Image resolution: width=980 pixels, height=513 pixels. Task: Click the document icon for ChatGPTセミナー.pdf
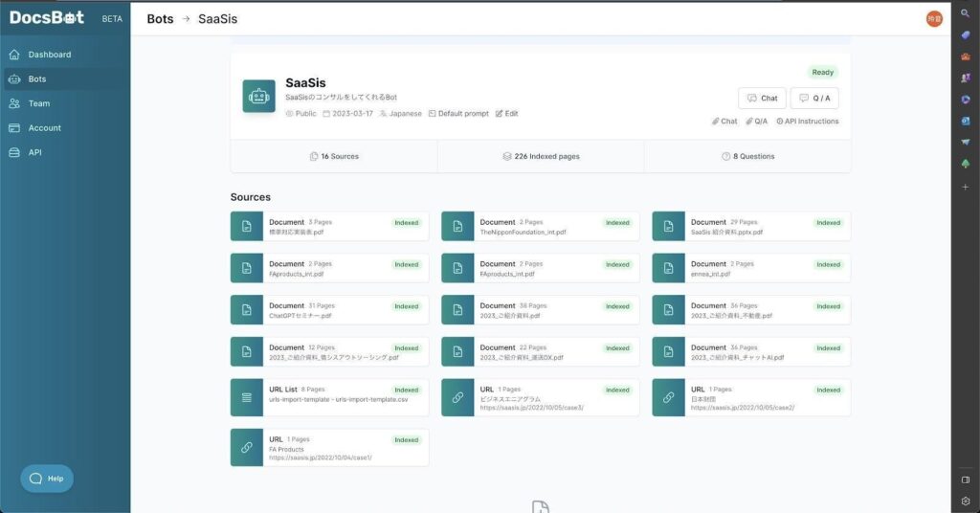(x=247, y=310)
